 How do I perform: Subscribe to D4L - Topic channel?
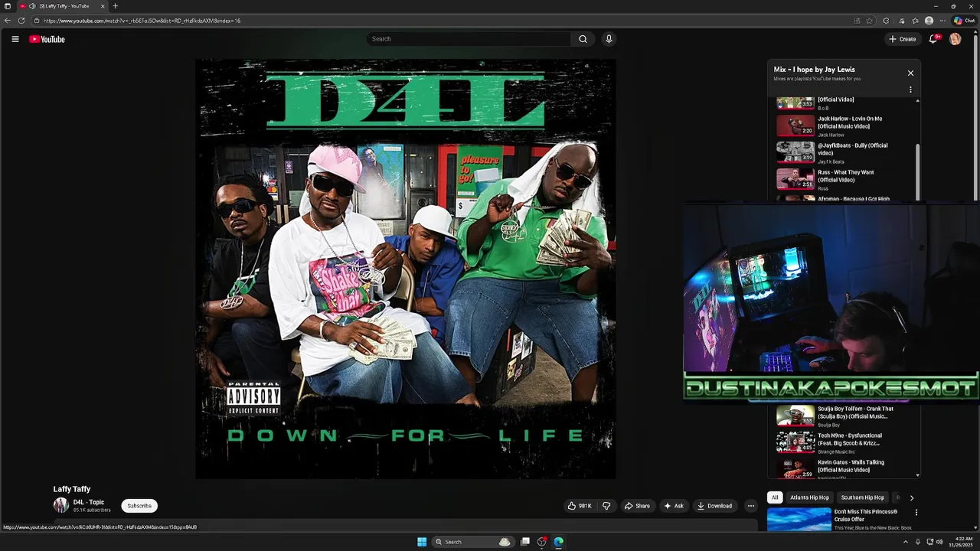139,506
